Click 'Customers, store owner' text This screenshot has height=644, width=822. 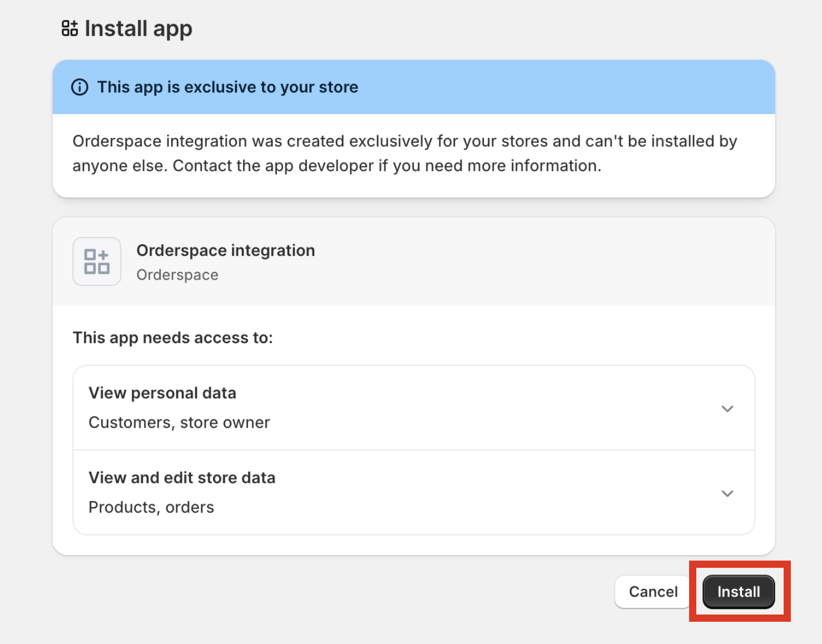coord(179,423)
